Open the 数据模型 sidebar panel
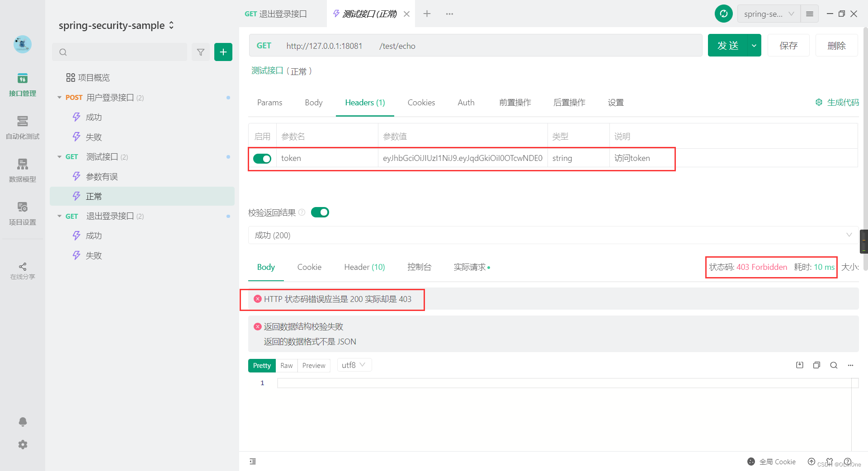The image size is (868, 471). click(22, 171)
